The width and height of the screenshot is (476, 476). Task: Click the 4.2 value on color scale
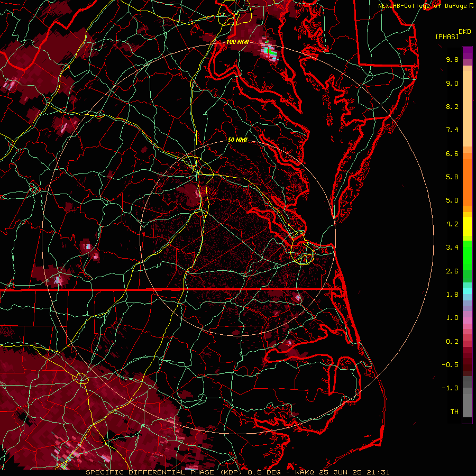[x=452, y=224]
